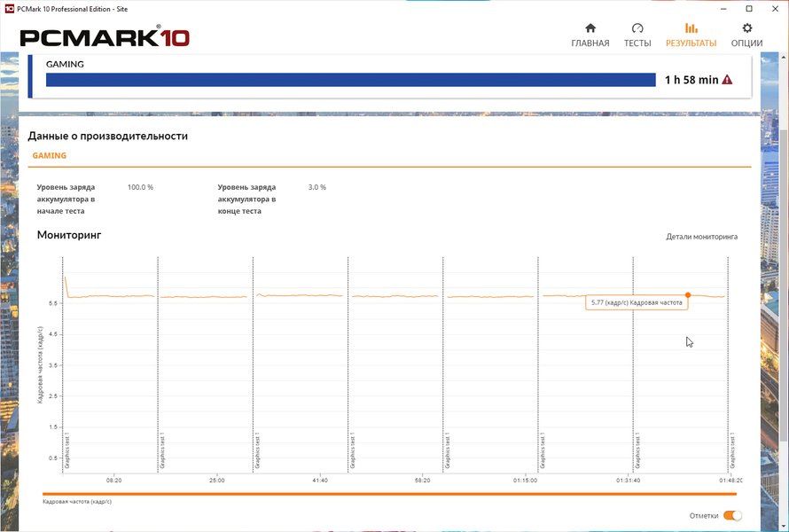Click the 5.5 frame rate axis label
The height and width of the screenshot is (532, 789).
tap(54, 303)
